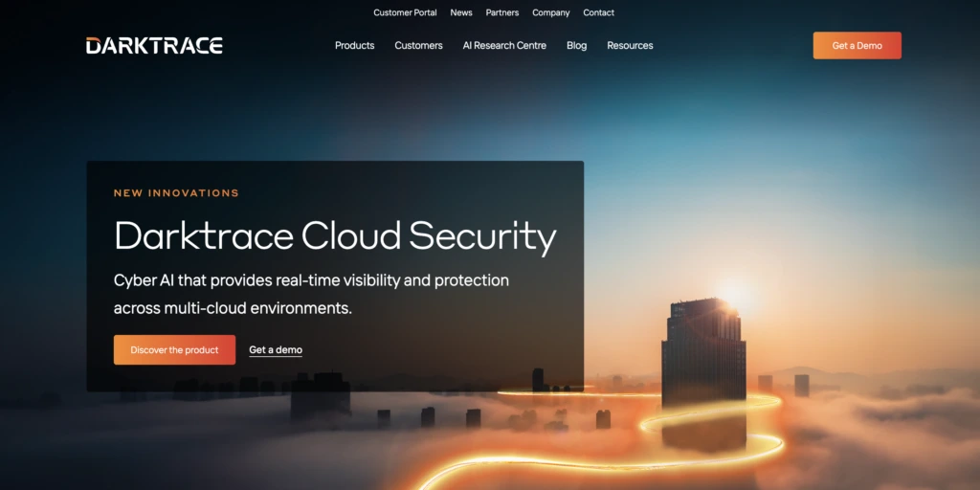Open the Resources menu
The width and height of the screenshot is (980, 490).
coord(630,46)
